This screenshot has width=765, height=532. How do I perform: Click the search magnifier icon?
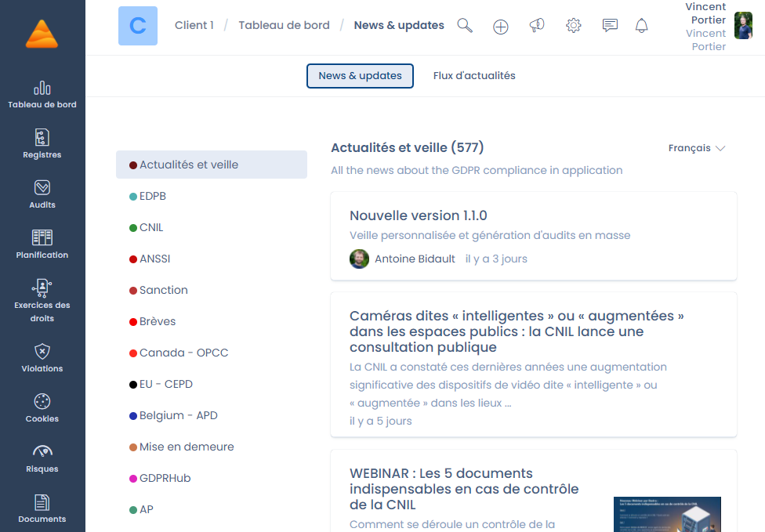[x=465, y=26]
